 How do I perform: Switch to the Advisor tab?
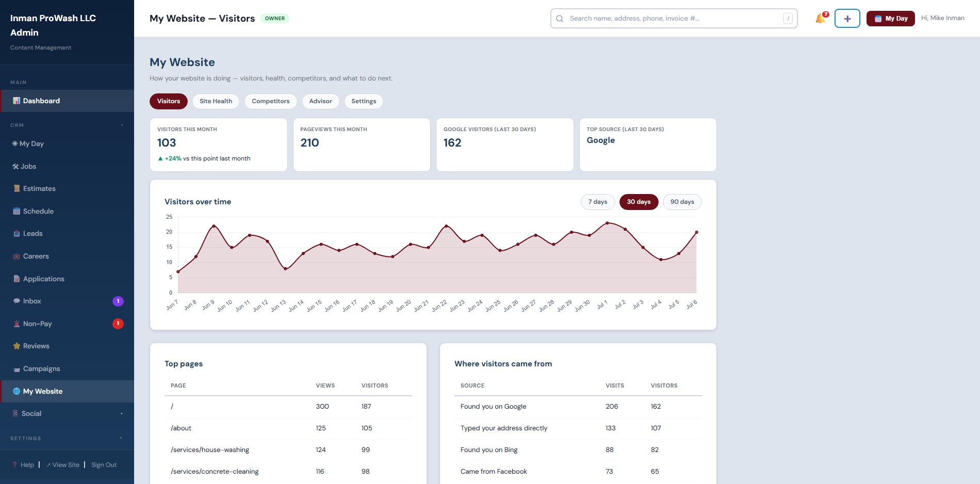(x=320, y=101)
